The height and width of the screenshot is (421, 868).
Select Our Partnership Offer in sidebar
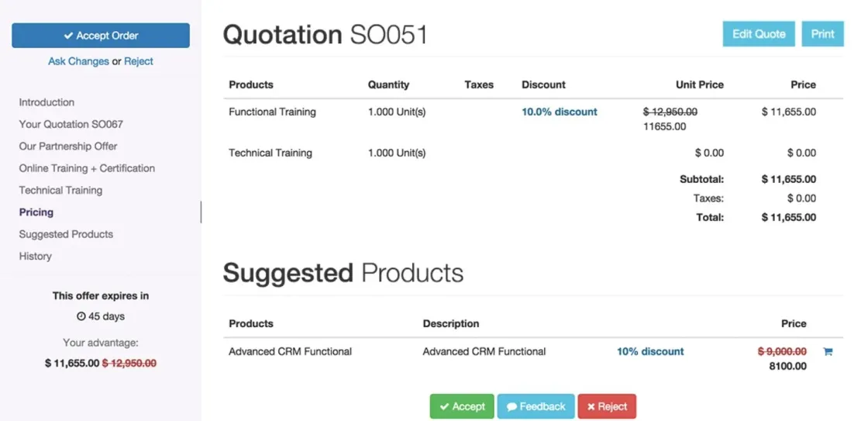[68, 147]
